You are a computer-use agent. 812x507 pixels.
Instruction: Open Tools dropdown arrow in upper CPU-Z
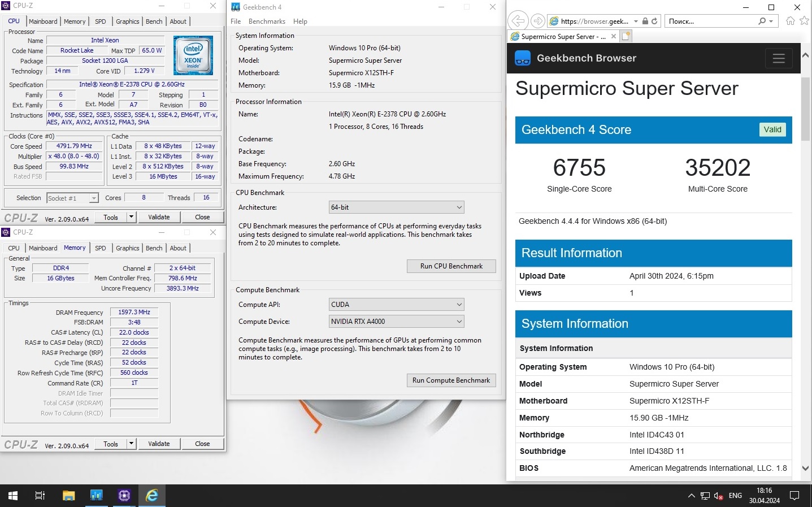pyautogui.click(x=132, y=217)
